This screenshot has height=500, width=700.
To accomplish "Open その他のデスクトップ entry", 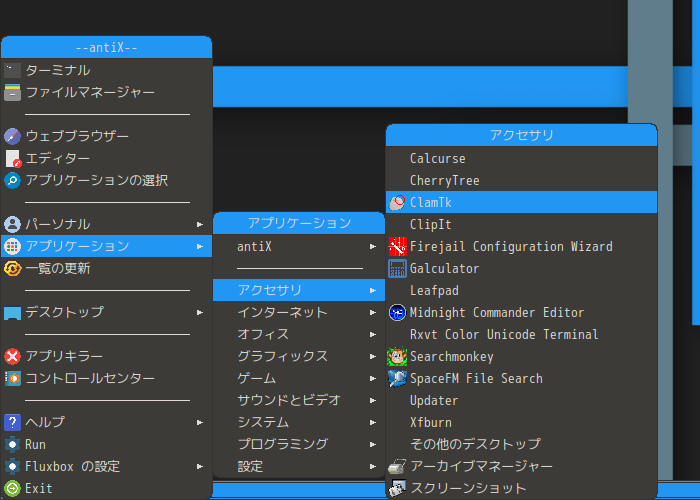I will click(x=521, y=444).
